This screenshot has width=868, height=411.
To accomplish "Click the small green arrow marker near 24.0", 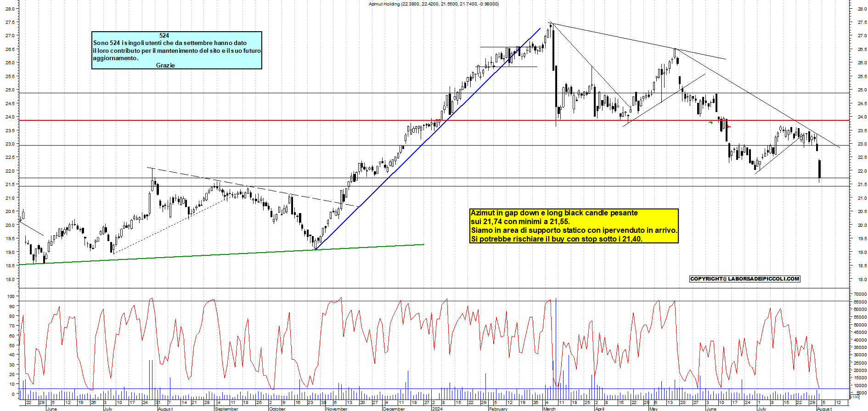I will click(x=711, y=122).
